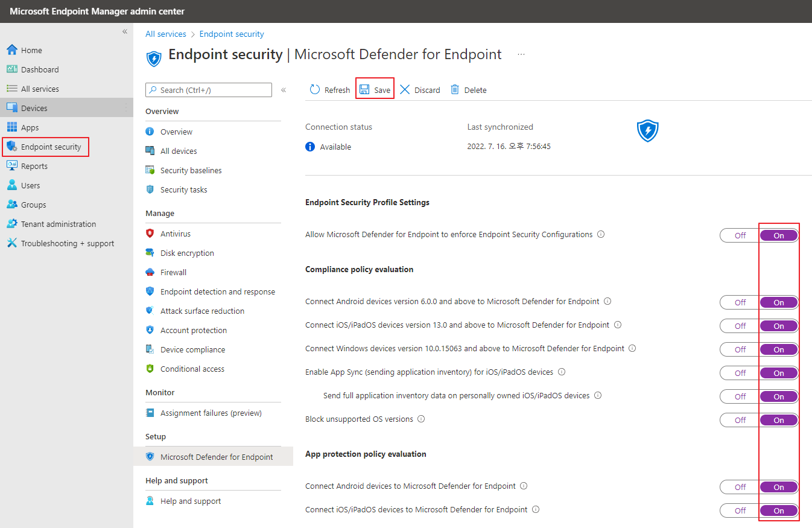The image size is (812, 528).
Task: Click the Reports icon in sidebar
Action: coord(11,166)
